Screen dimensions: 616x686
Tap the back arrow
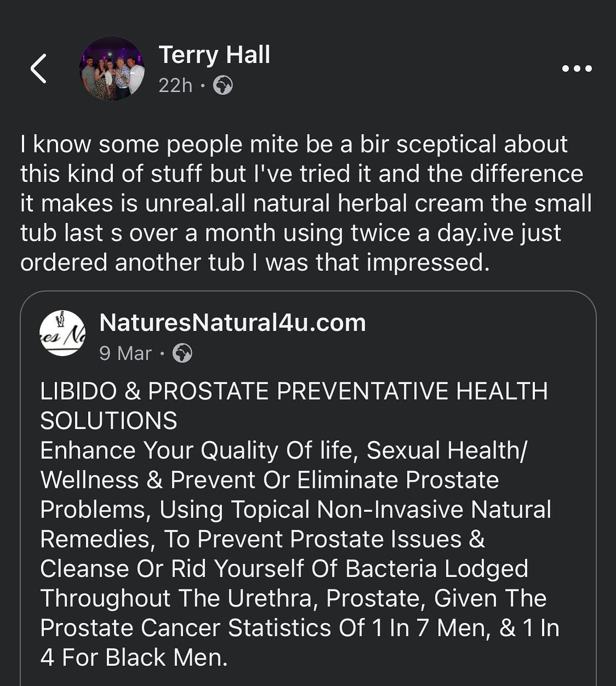click(38, 68)
